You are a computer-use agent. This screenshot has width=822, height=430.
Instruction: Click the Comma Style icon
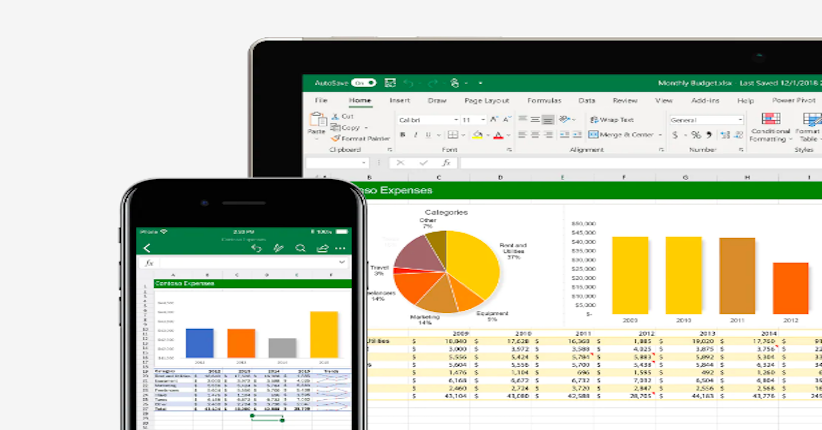[x=709, y=135]
